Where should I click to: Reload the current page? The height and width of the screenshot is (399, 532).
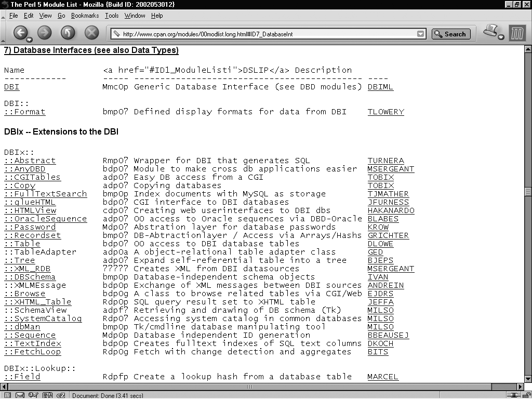68,33
